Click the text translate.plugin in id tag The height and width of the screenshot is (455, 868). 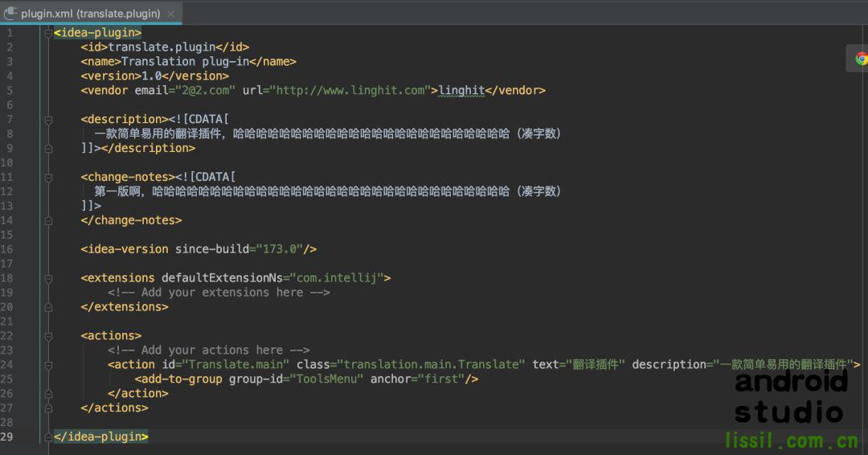(x=162, y=47)
